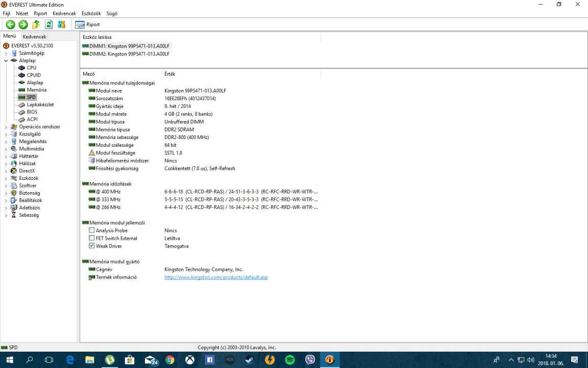Toggle the Analysis Probe checkbox
This screenshot has height=368, width=588.
(x=91, y=230)
